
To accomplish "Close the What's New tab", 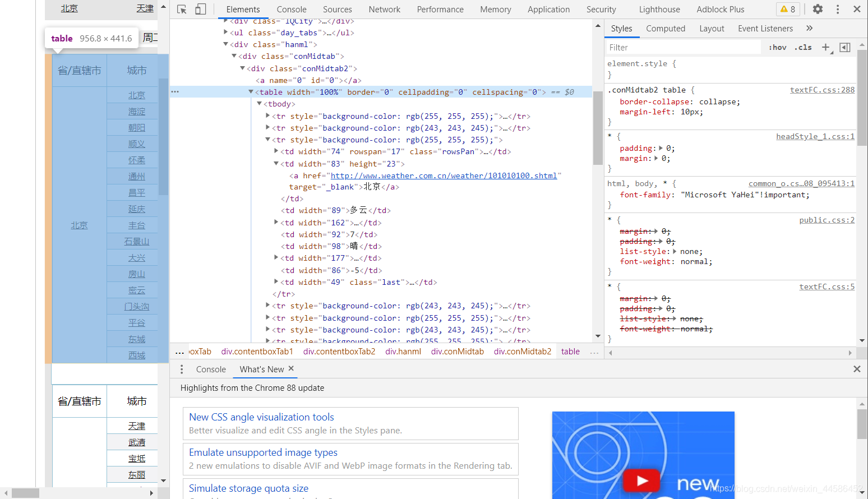I will tap(291, 368).
